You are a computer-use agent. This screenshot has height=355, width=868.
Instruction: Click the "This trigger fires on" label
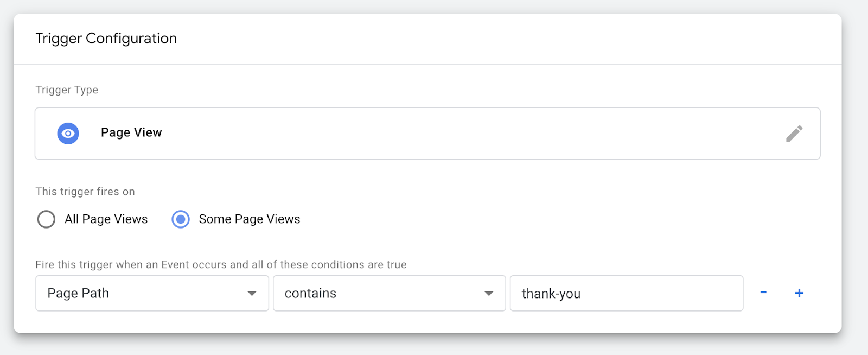[x=85, y=192]
